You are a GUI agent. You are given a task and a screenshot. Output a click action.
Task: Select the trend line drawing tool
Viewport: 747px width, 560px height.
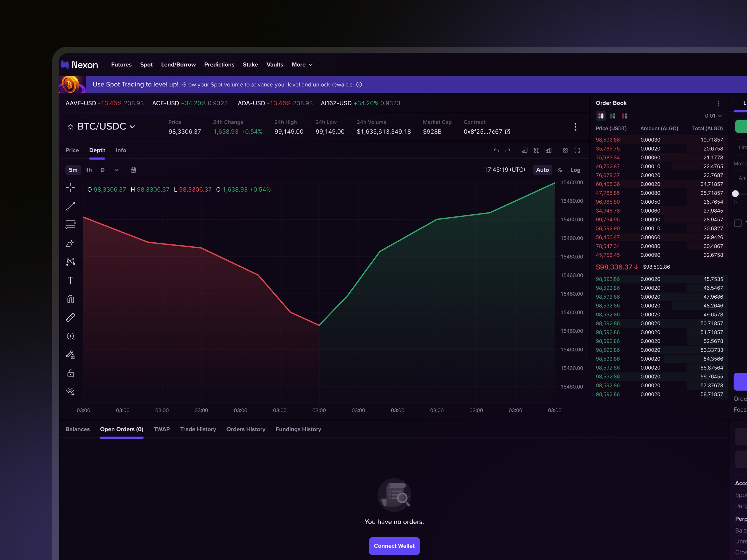(70, 206)
